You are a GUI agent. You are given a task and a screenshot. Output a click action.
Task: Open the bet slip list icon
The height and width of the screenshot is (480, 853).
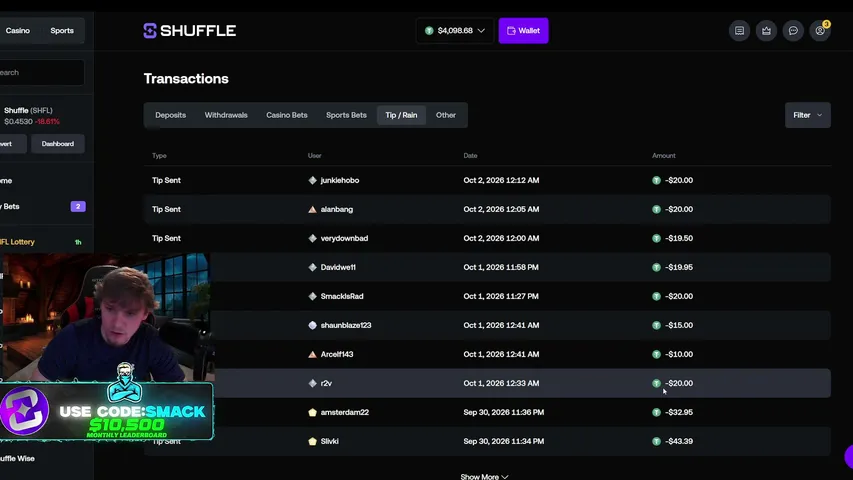(x=739, y=30)
